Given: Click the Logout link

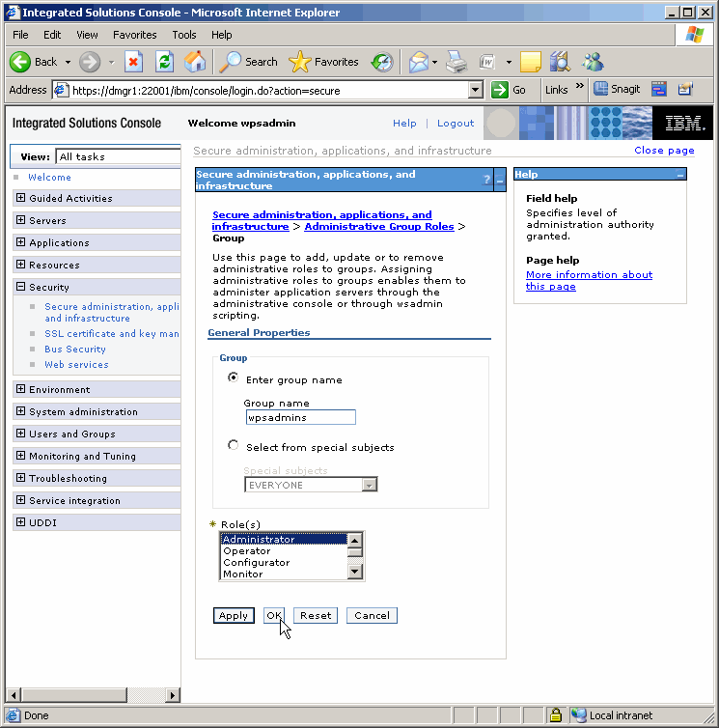Looking at the screenshot, I should click(455, 124).
